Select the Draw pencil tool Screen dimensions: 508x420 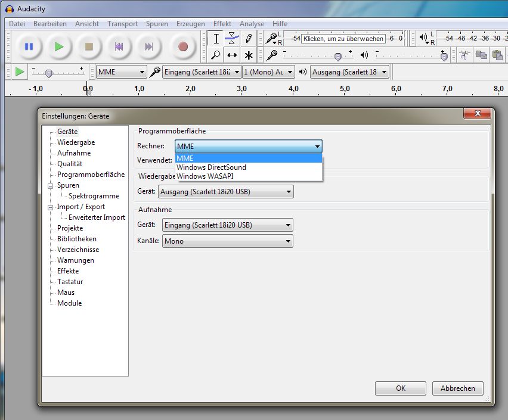point(249,39)
